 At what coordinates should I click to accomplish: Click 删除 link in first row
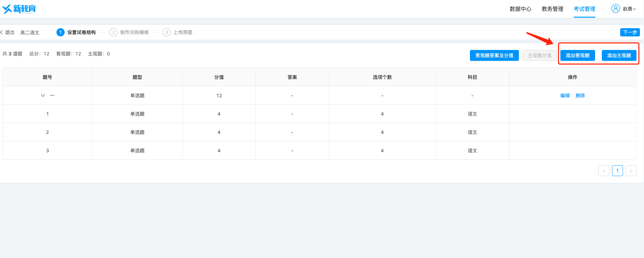pos(580,96)
